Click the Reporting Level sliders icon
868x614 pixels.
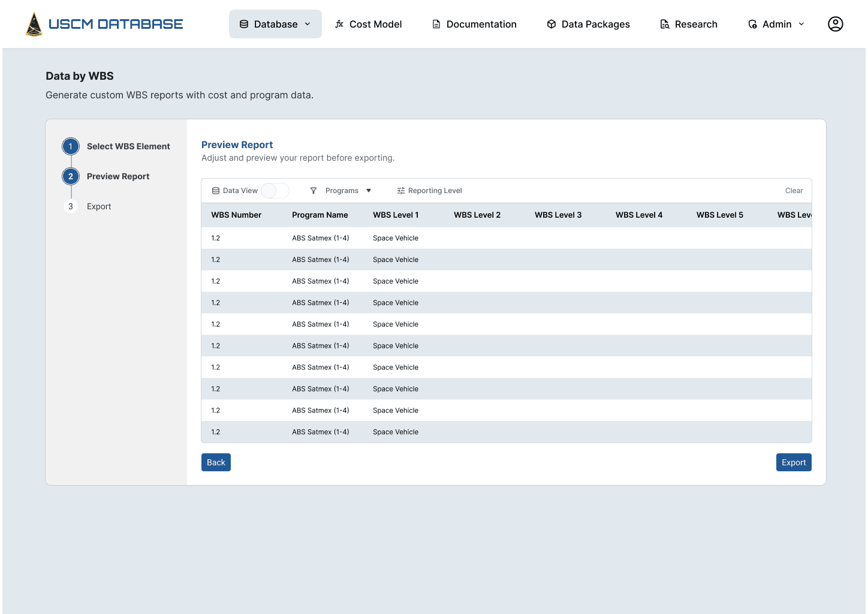point(400,191)
